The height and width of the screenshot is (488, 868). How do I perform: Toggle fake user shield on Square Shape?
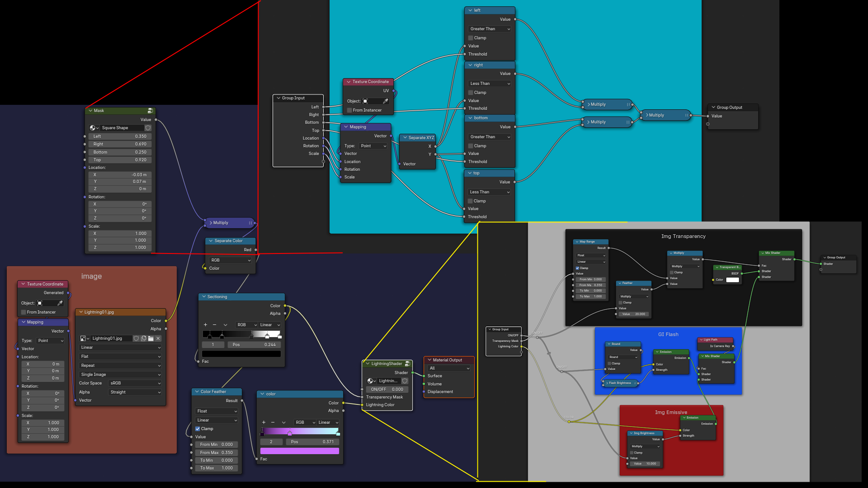pos(148,128)
